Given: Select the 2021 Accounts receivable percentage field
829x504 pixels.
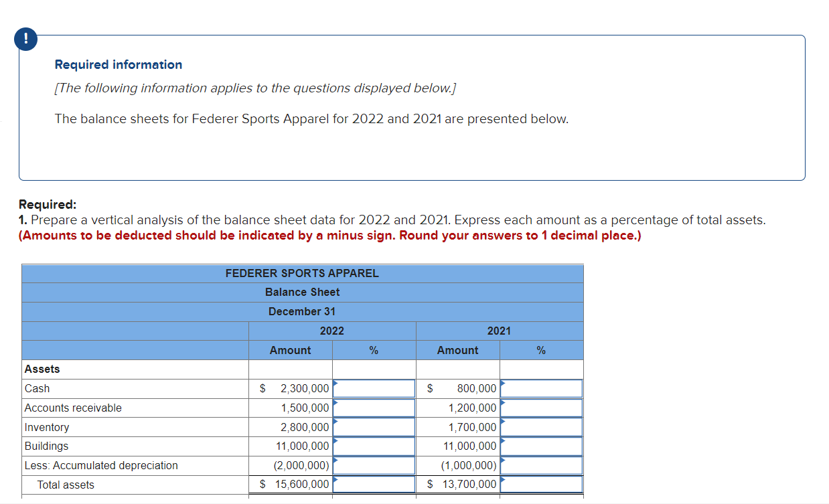Looking at the screenshot, I should point(541,408).
